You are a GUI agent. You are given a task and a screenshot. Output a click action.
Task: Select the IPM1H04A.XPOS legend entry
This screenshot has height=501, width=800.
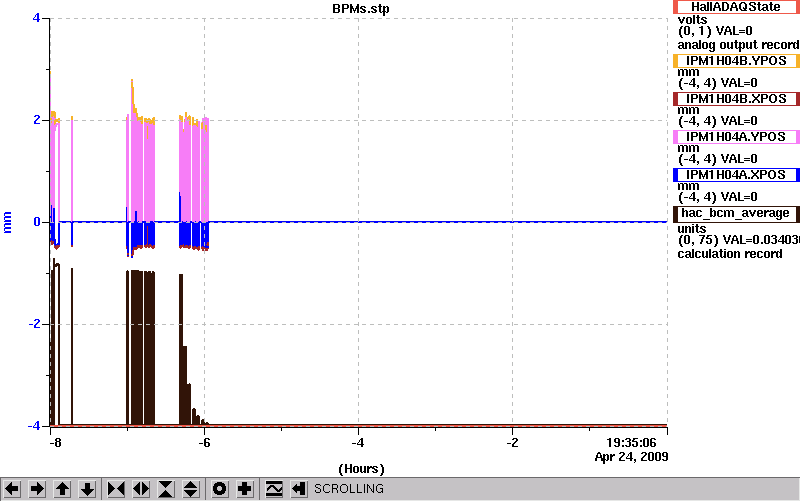pyautogui.click(x=736, y=175)
